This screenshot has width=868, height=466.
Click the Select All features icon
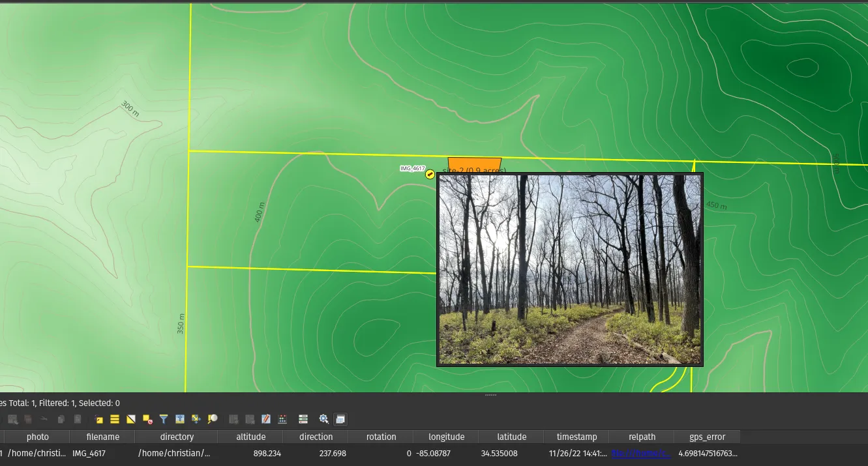pyautogui.click(x=115, y=419)
